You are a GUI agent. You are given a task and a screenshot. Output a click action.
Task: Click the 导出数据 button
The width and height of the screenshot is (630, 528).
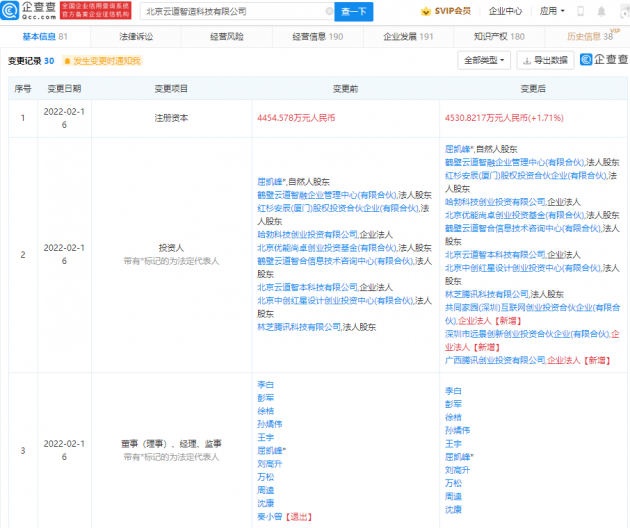pyautogui.click(x=545, y=60)
